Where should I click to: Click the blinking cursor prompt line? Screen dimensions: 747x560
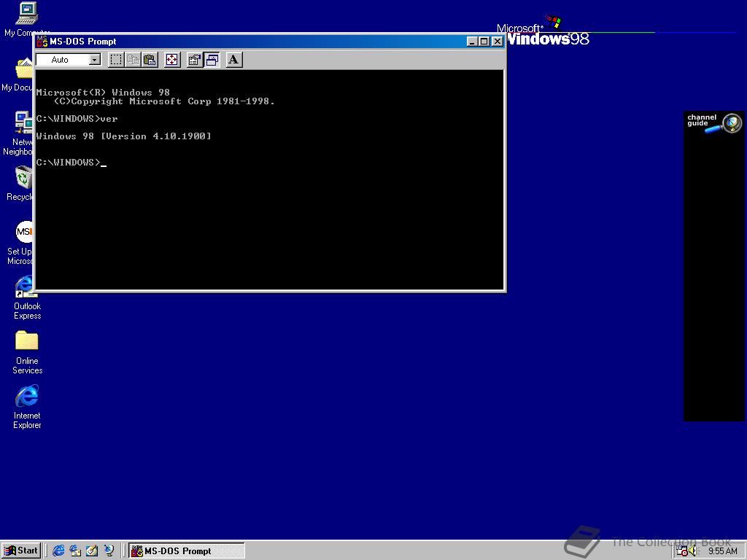point(71,163)
